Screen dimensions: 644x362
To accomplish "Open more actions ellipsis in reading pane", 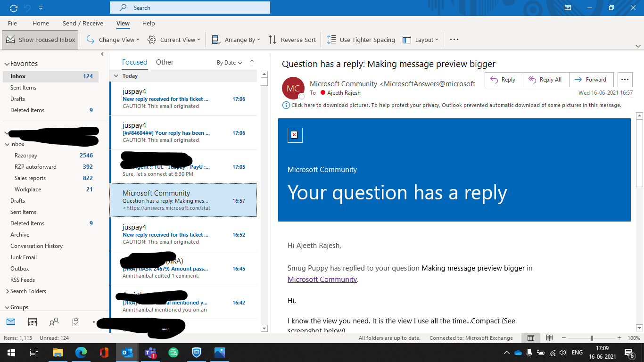I will [x=625, y=80].
